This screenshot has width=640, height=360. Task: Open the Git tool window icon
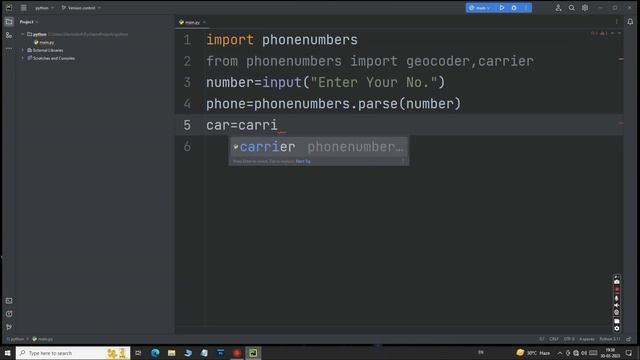(x=9, y=327)
